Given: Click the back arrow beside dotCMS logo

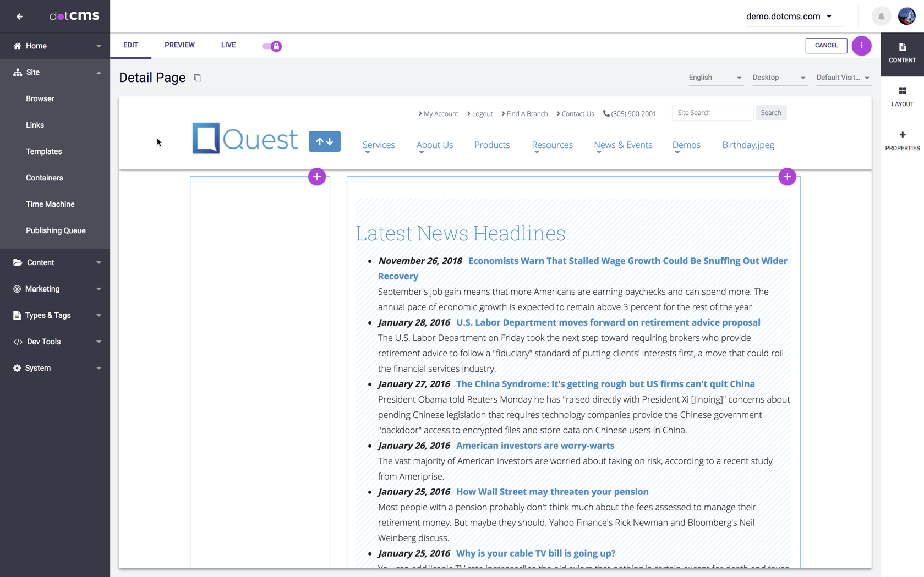Looking at the screenshot, I should (x=20, y=17).
